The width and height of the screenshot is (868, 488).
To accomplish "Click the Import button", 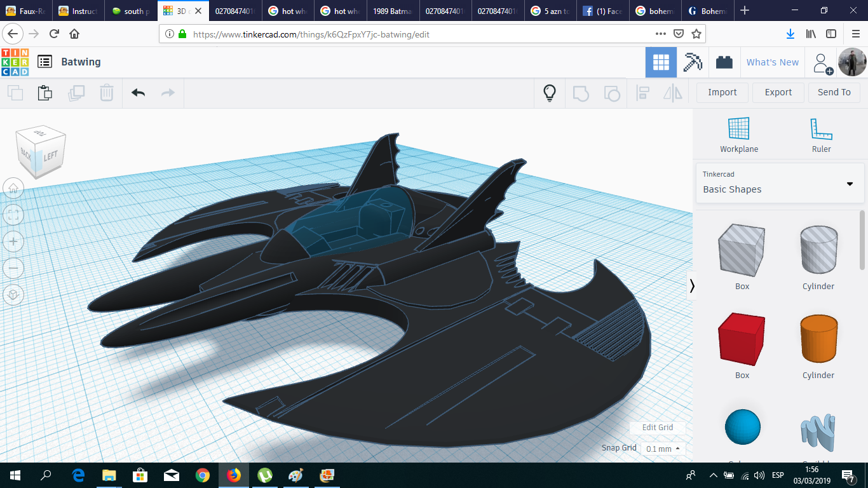I will coord(722,93).
